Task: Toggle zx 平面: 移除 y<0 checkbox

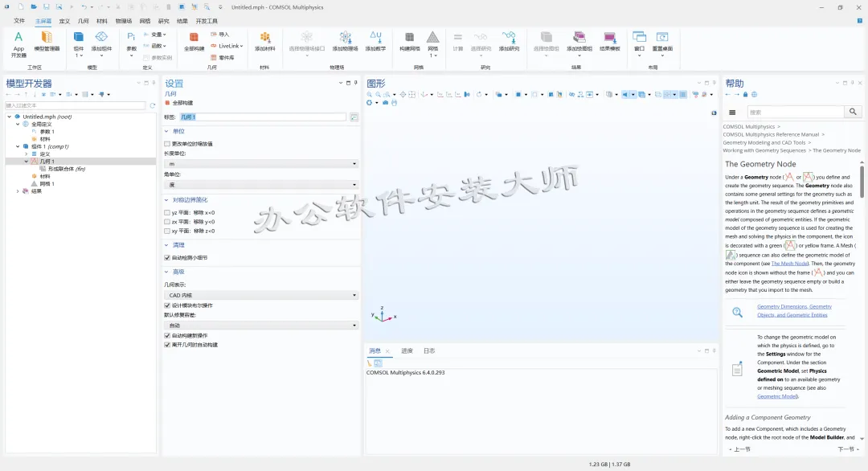Action: pos(167,222)
